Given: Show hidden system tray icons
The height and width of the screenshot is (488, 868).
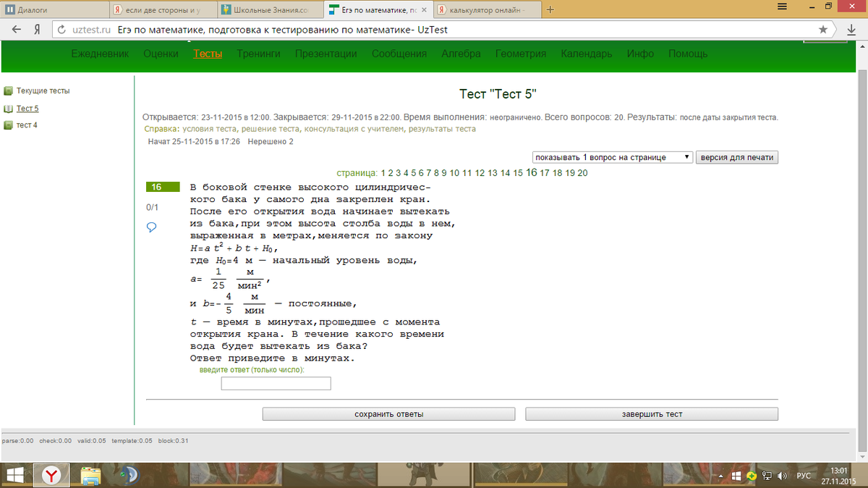Looking at the screenshot, I should 723,476.
